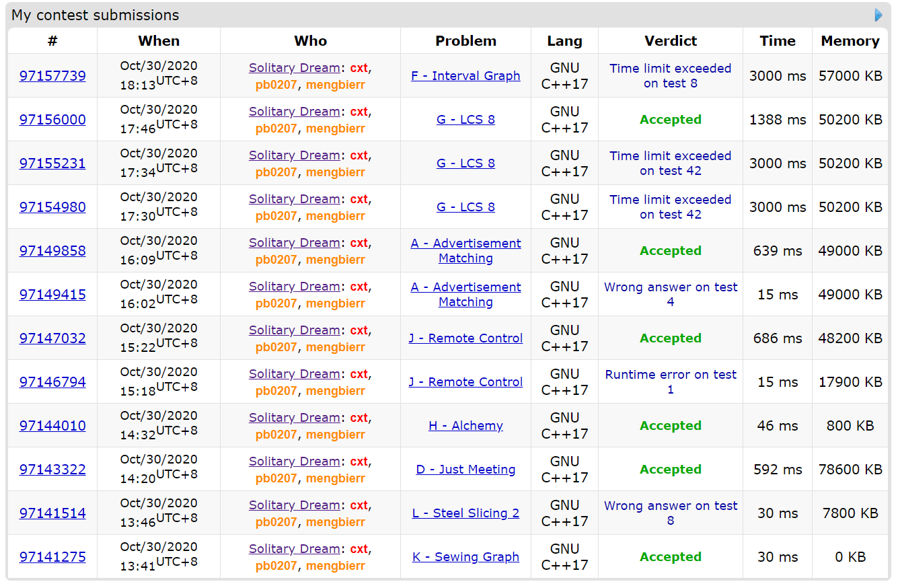Open cxt profile in first row
Image resolution: width=900 pixels, height=588 pixels.
359,68
